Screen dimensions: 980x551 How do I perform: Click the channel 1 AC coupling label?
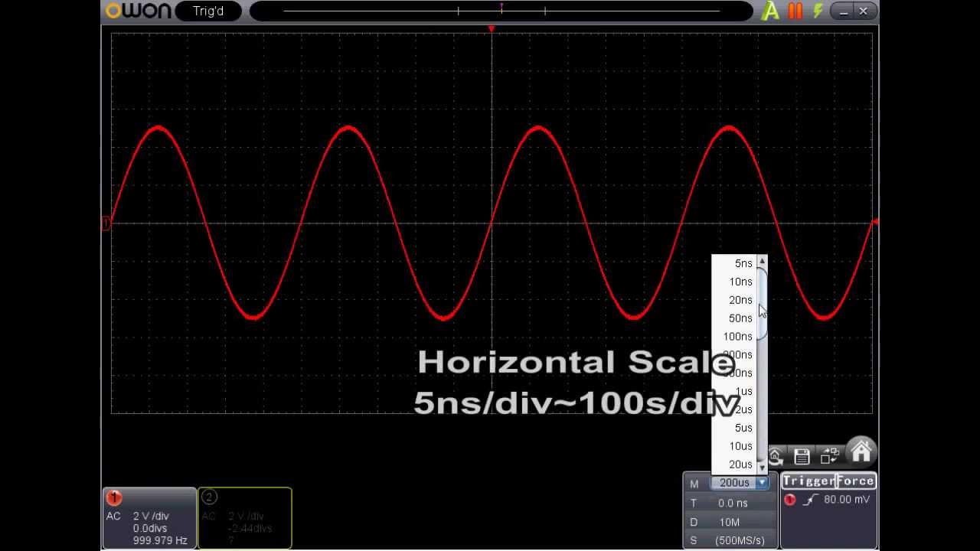coord(113,517)
